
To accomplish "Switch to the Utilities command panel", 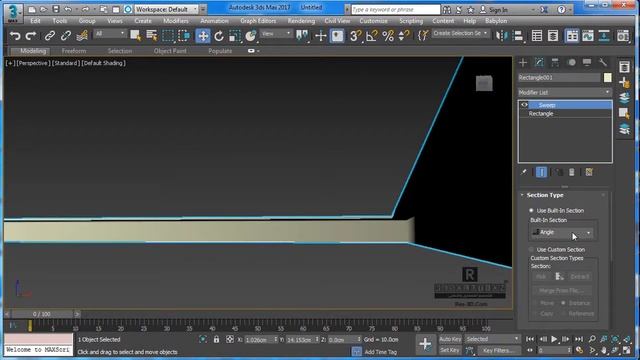I will pyautogui.click(x=603, y=62).
